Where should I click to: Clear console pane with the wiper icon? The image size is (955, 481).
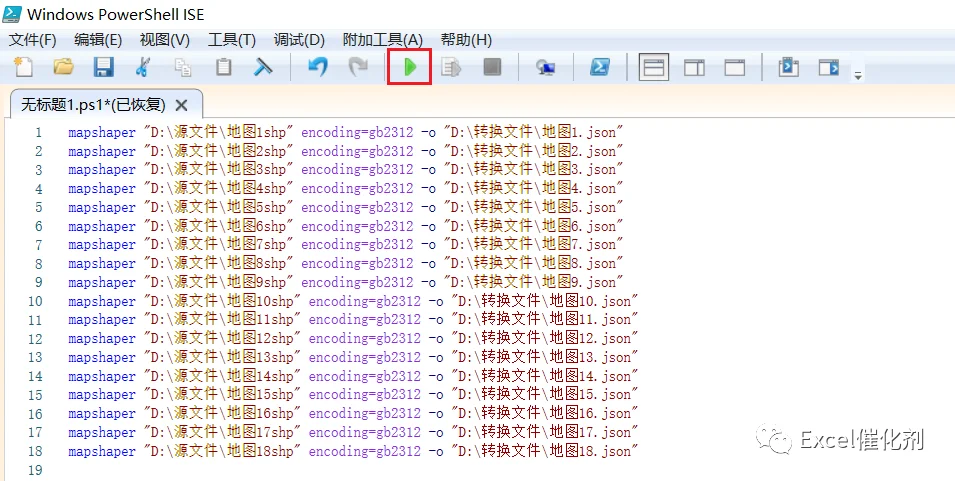pyautogui.click(x=263, y=66)
